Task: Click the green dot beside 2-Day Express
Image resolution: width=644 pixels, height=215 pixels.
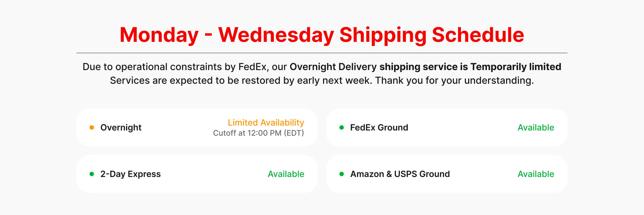Action: pos(92,174)
